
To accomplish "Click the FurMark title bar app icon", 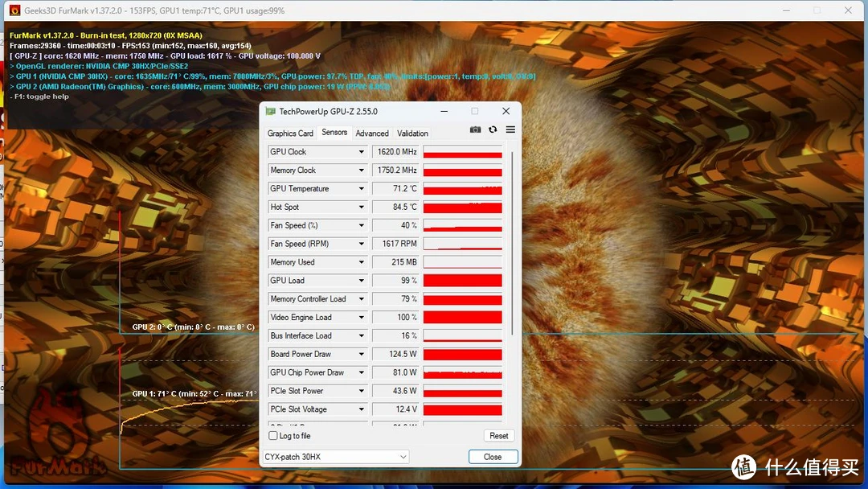I will coord(14,10).
